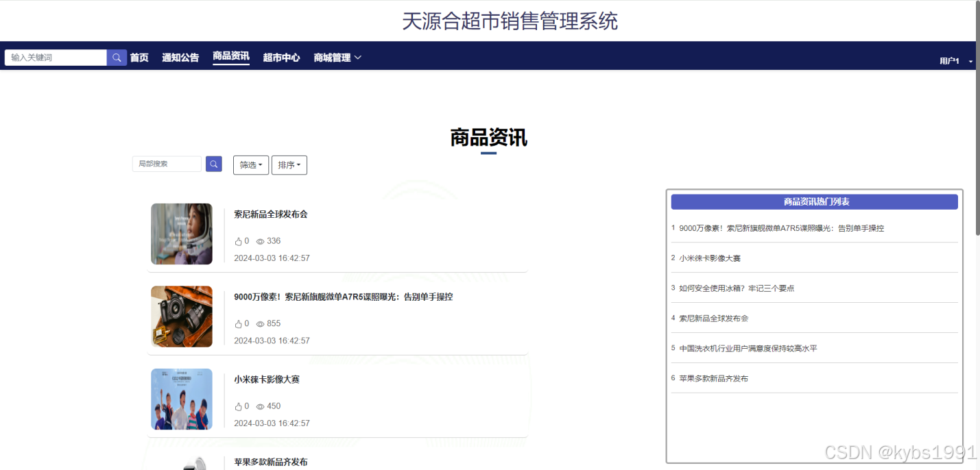Image resolution: width=980 pixels, height=470 pixels.
Task: Open the 筛选 filter dropdown
Action: click(x=251, y=165)
